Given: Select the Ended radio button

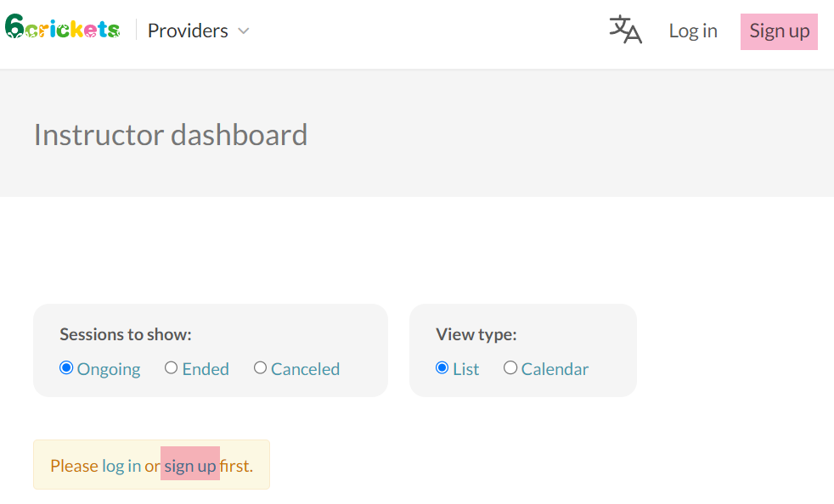Looking at the screenshot, I should [x=172, y=367].
